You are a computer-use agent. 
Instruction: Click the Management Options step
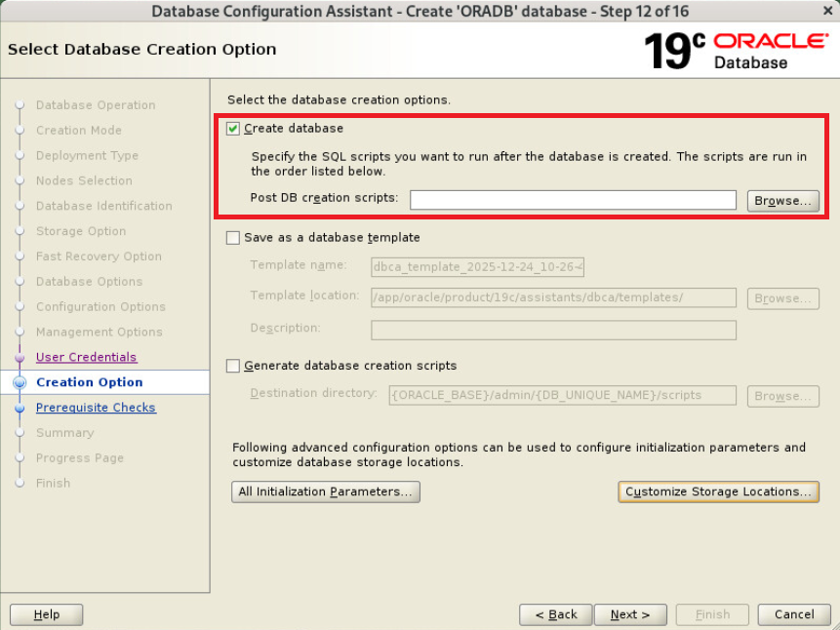click(100, 332)
